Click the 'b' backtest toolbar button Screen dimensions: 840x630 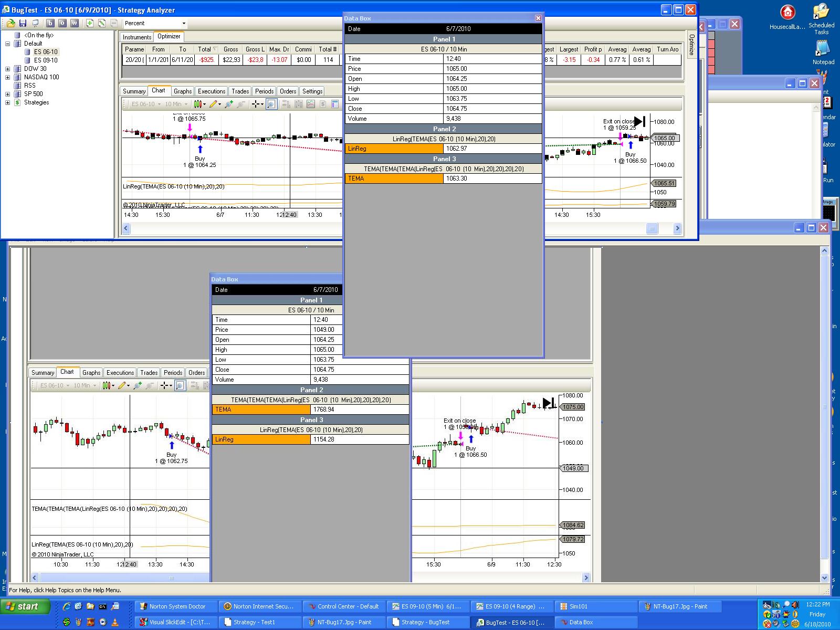[50, 23]
